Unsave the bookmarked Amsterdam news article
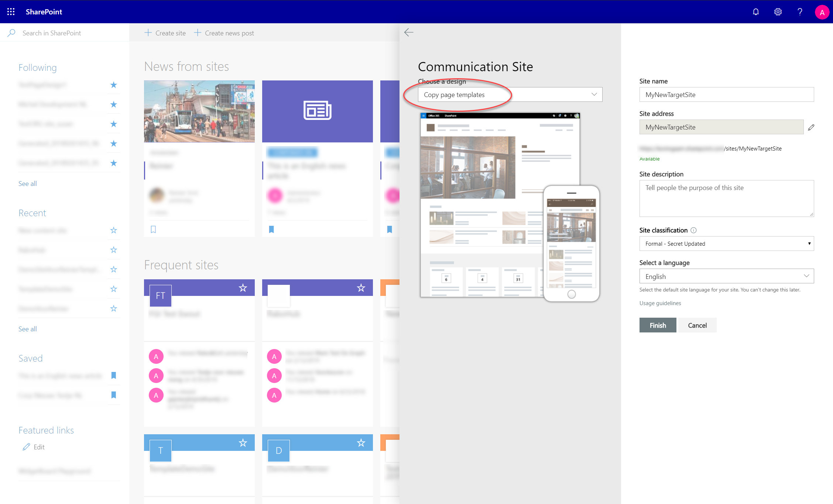This screenshot has width=833, height=504. point(153,229)
